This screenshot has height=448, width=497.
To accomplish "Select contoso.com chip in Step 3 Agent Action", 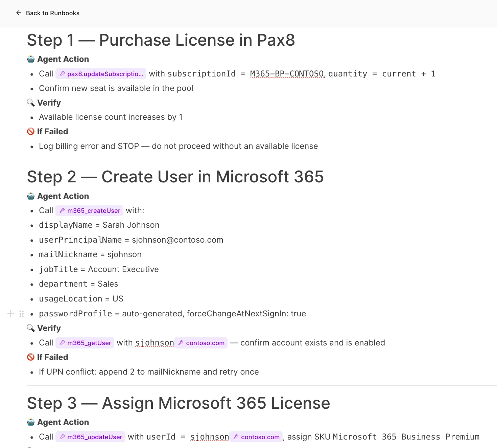I will point(256,437).
